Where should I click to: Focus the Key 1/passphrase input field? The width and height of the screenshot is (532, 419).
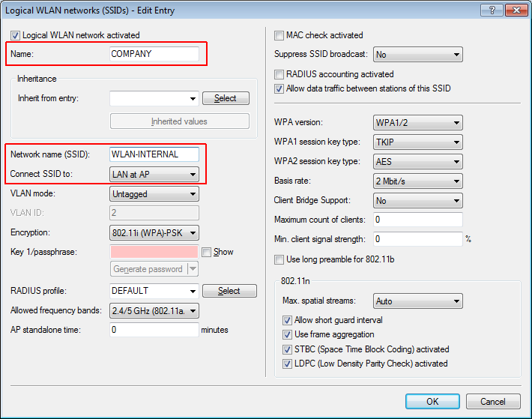tap(154, 252)
